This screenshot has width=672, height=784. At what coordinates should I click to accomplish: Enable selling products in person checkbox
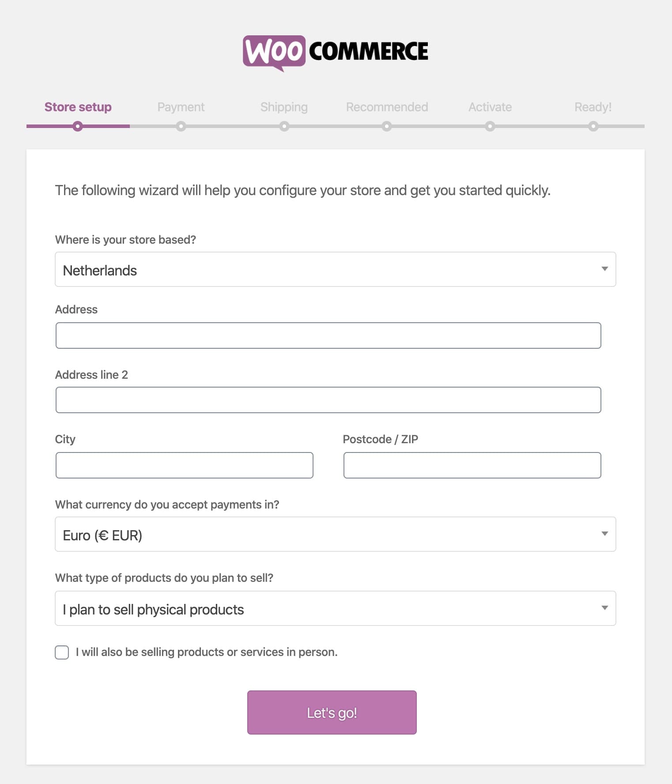tap(62, 652)
